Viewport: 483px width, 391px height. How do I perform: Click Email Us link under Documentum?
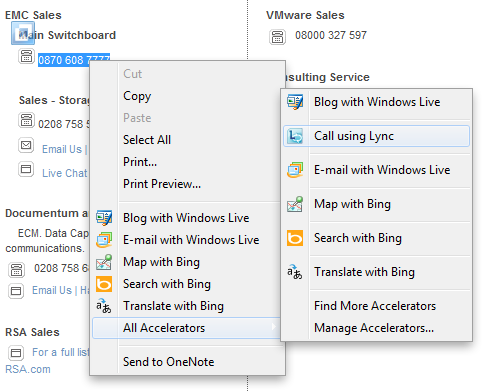(52, 290)
